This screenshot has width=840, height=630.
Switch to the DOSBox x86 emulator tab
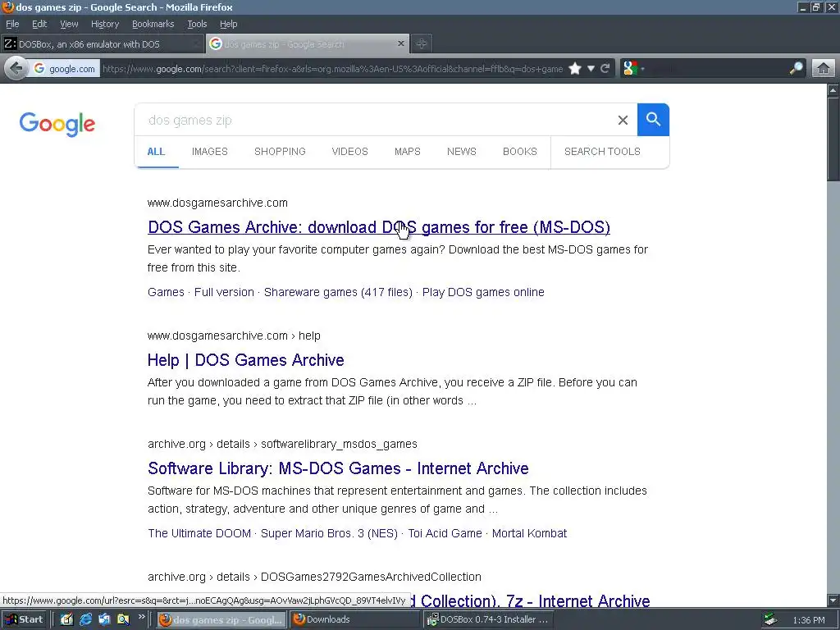tap(102, 44)
